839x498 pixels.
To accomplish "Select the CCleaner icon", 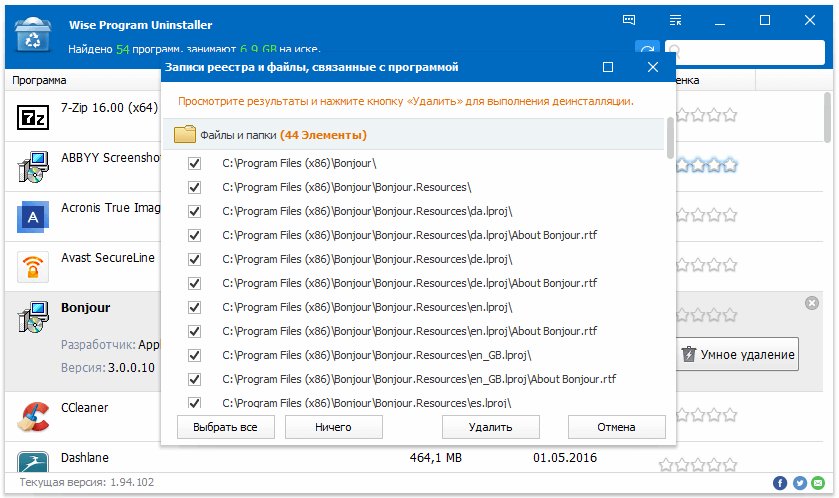I will (x=33, y=416).
